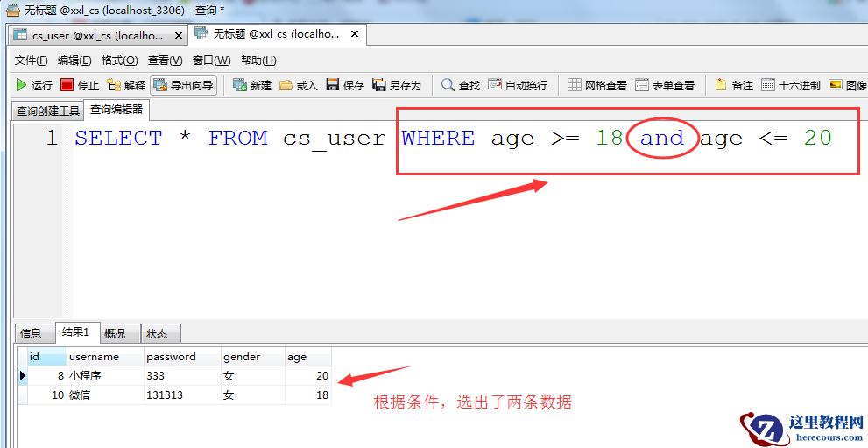
Task: Click gender cell in 微信 row
Action: tap(252, 395)
